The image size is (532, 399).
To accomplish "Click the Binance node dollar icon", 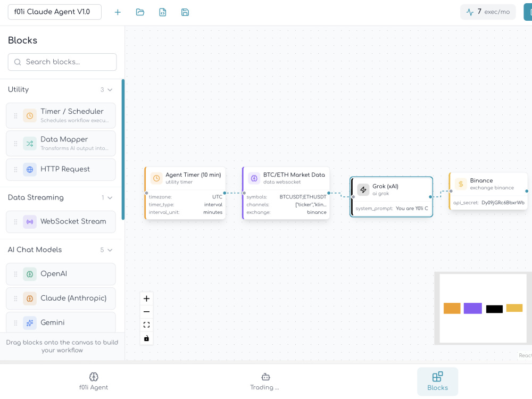I will pyautogui.click(x=461, y=184).
